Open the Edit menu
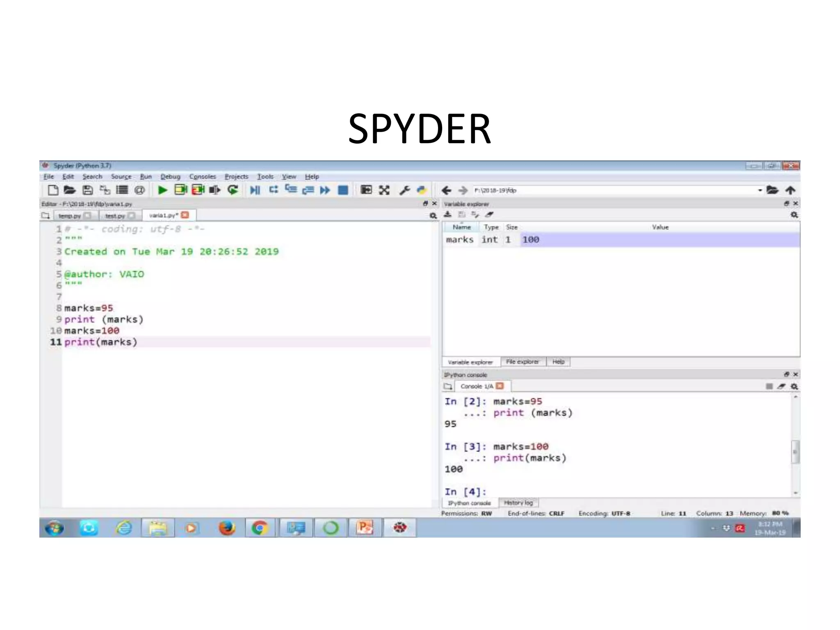This screenshot has height=630, width=840. 68,176
